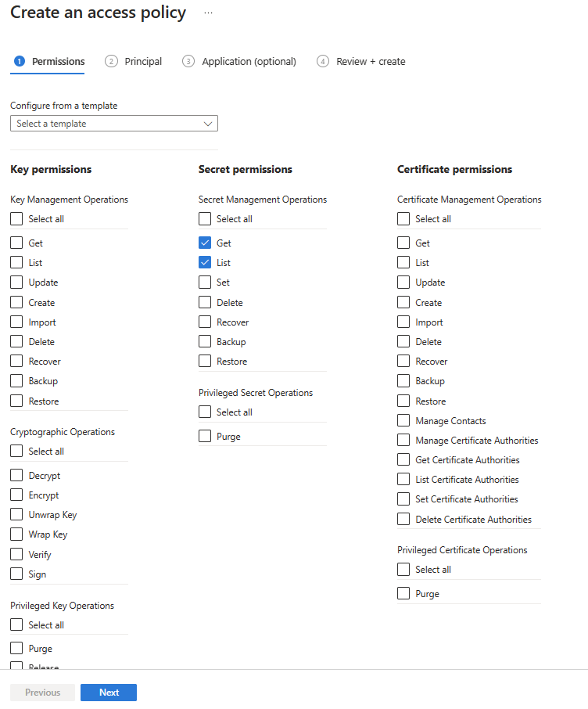The height and width of the screenshot is (709, 588).
Task: Click the Previous button
Action: pyautogui.click(x=42, y=692)
